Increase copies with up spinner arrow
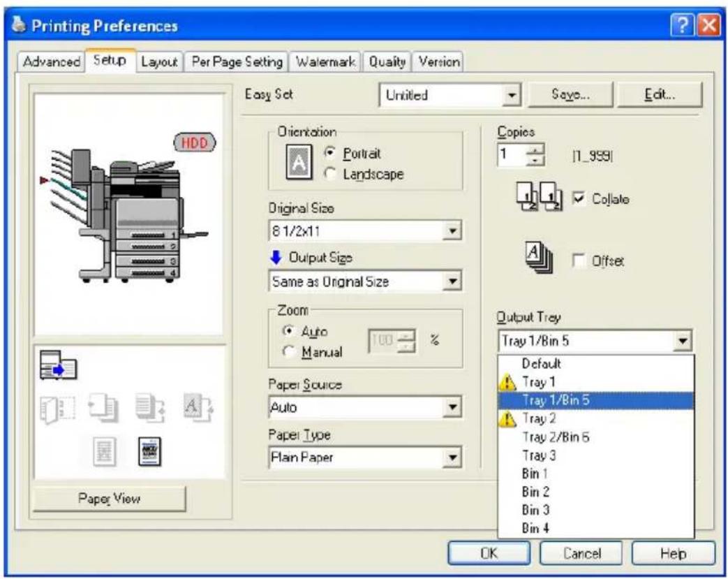Screen dimensions: 728x579 (536, 150)
